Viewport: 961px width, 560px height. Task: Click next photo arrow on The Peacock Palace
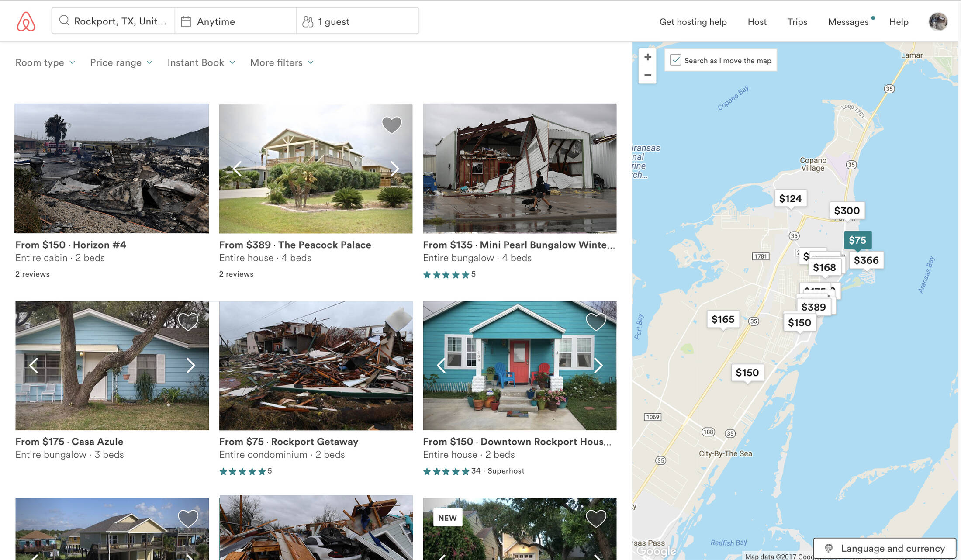tap(394, 169)
